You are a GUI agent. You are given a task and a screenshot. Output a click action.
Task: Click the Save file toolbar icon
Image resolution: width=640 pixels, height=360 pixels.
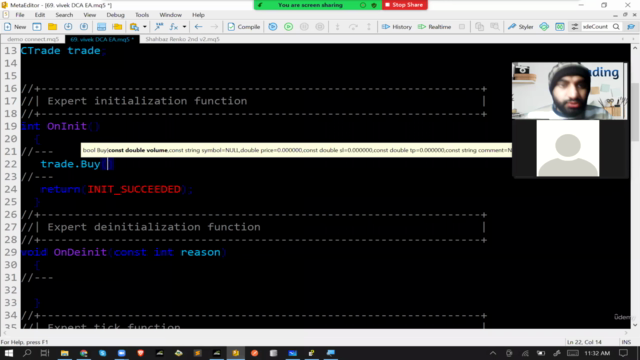tap(68, 27)
